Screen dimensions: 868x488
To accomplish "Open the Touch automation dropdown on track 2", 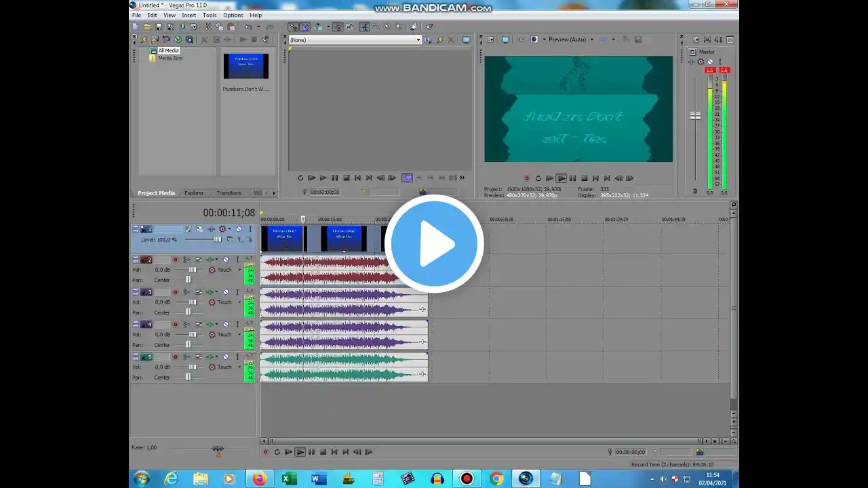I will click(239, 270).
